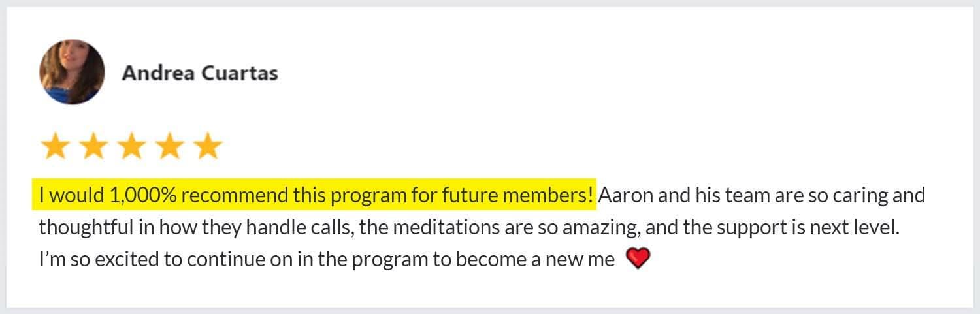Click the yellow highlighted recommendation sentence
The width and height of the screenshot is (980, 314).
click(x=314, y=195)
